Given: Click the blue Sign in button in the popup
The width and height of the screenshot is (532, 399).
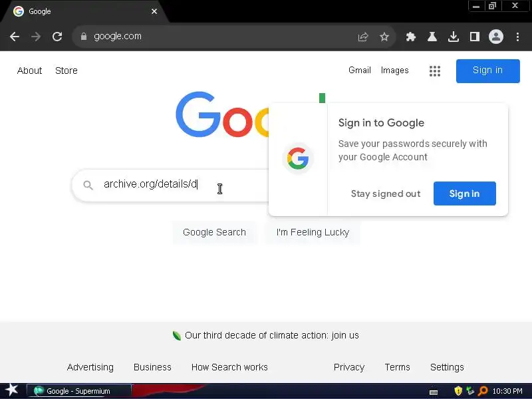Looking at the screenshot, I should pyautogui.click(x=464, y=194).
